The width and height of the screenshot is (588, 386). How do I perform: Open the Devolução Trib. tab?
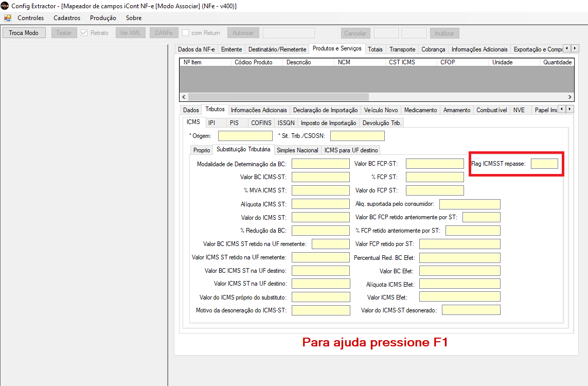[382, 123]
